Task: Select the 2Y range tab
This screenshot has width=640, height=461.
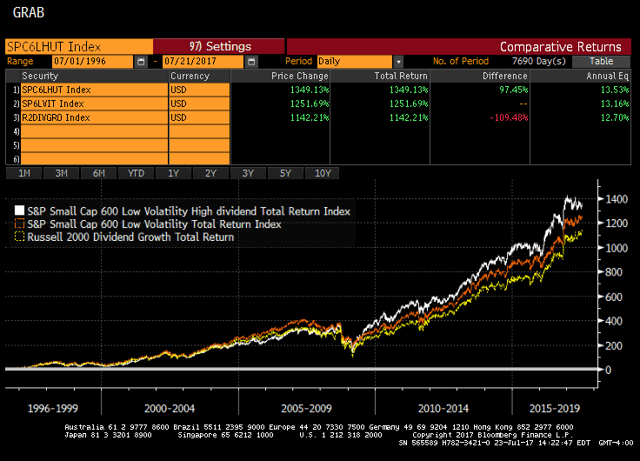Action: [211, 173]
